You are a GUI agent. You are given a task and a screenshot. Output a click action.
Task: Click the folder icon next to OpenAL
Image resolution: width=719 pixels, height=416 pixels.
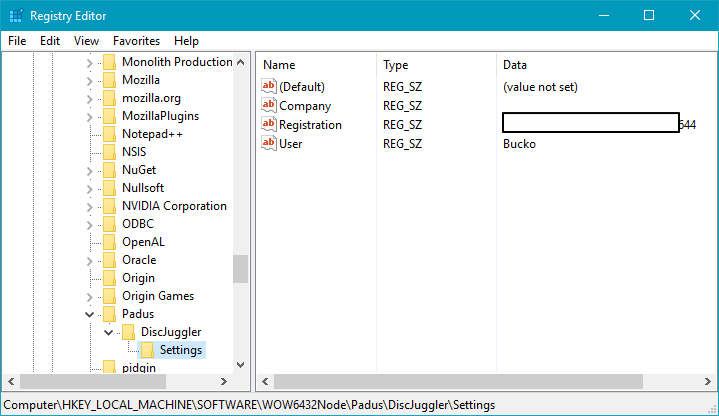pos(110,242)
